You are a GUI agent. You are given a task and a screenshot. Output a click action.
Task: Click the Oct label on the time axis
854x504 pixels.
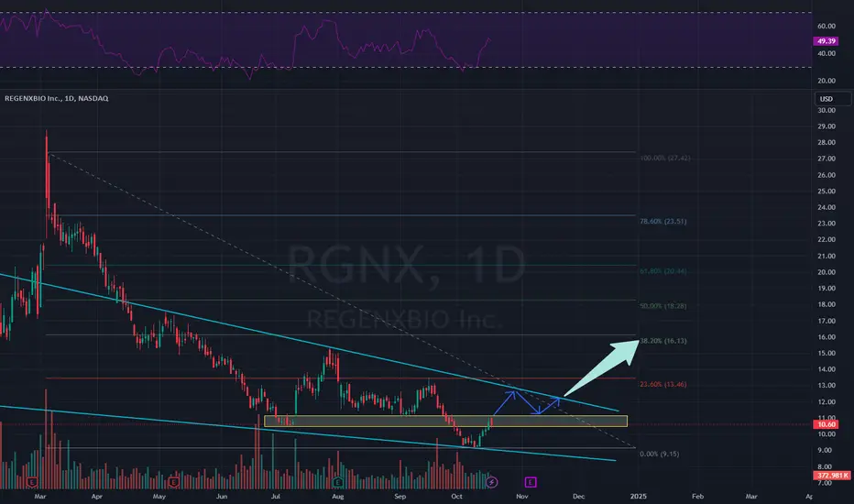(x=457, y=497)
